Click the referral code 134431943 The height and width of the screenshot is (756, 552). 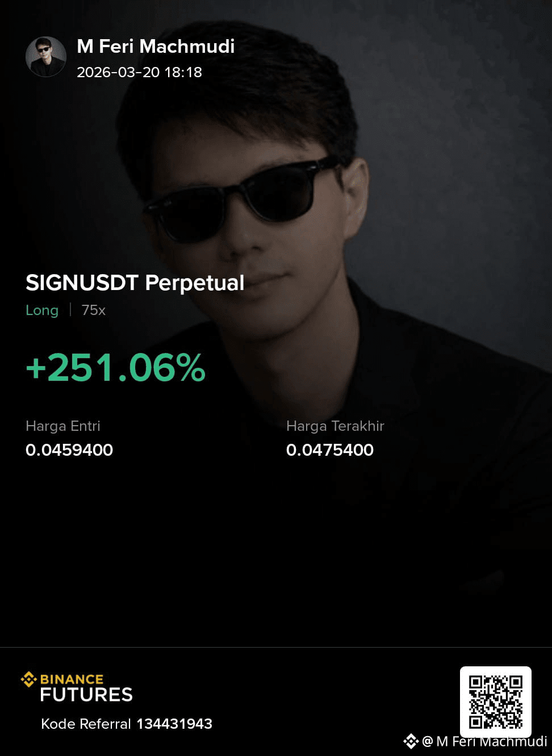pos(174,724)
